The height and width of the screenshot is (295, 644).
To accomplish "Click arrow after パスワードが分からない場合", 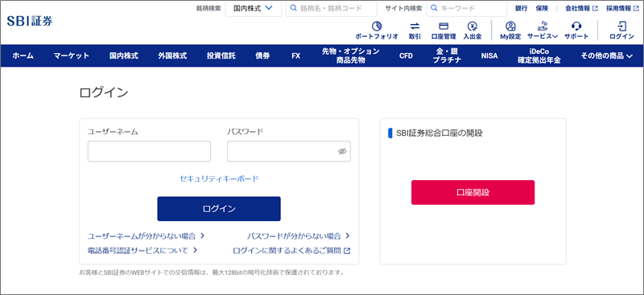I will click(348, 236).
